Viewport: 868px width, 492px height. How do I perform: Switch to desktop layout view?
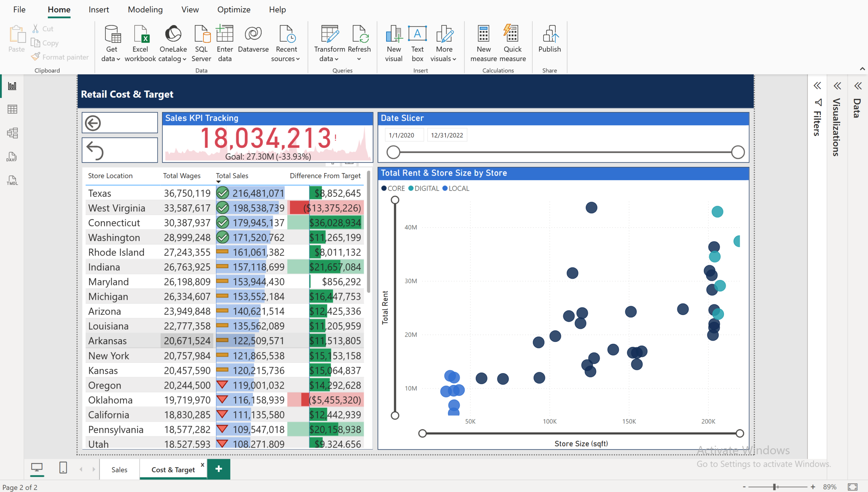pyautogui.click(x=37, y=468)
